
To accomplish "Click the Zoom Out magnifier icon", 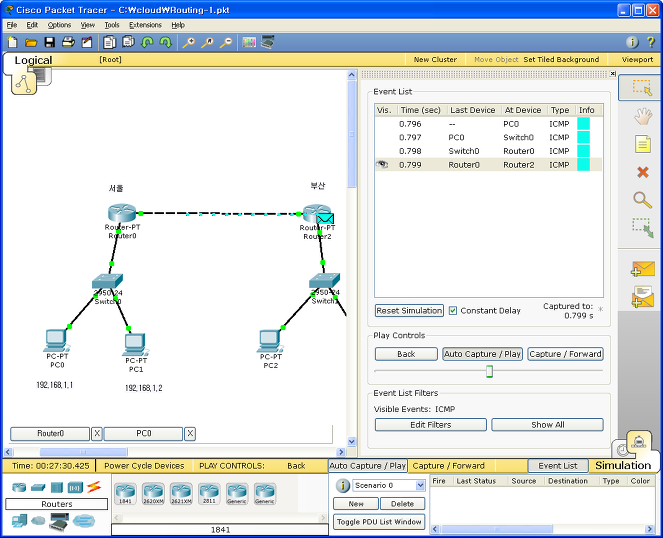I will click(226, 42).
